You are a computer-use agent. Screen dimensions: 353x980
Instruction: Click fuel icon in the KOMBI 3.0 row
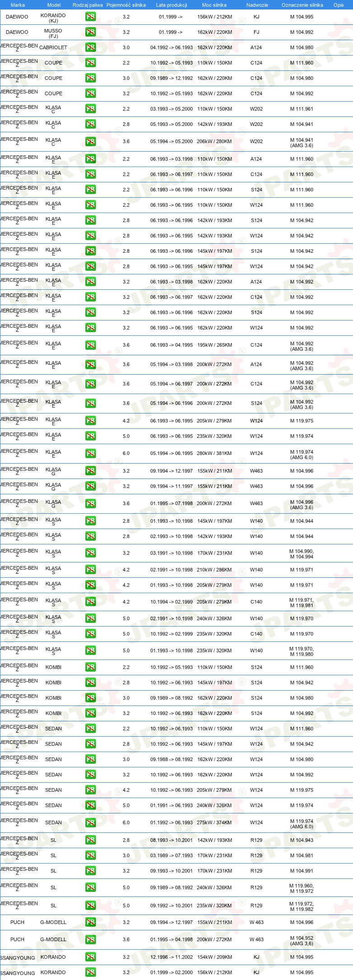[x=90, y=698]
